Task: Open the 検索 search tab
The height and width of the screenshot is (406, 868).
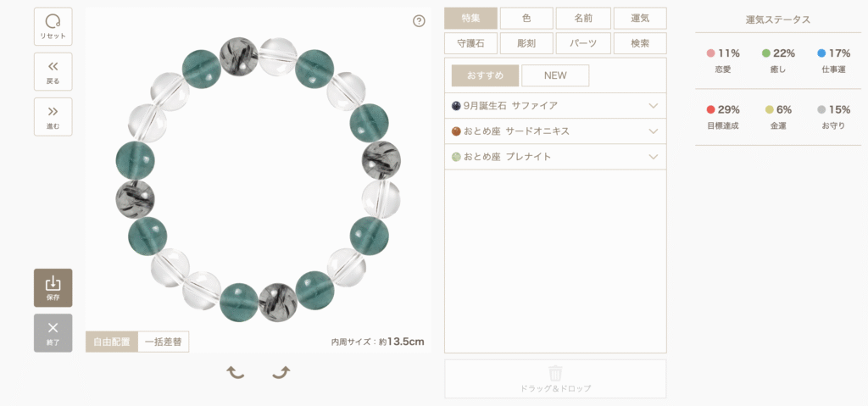Action: pyautogui.click(x=640, y=43)
